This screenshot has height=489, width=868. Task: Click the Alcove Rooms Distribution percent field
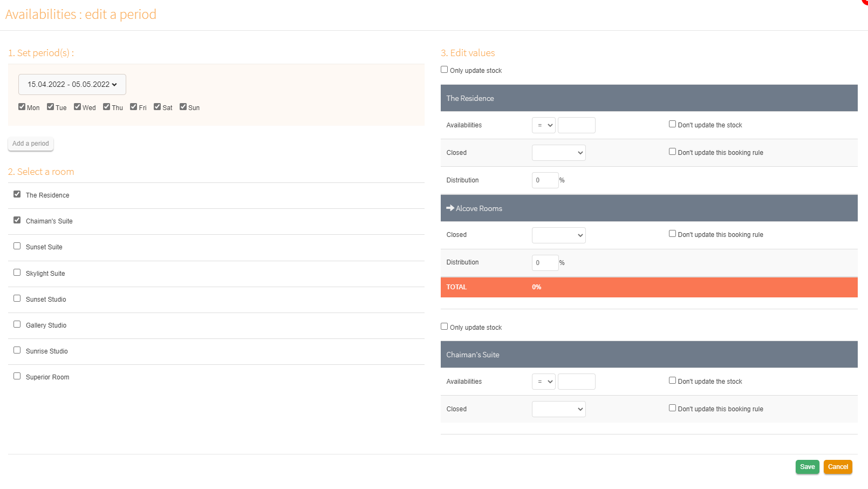[545, 263]
